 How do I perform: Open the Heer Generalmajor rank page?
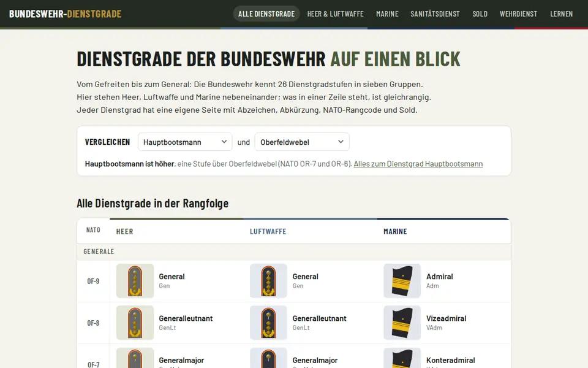181,360
